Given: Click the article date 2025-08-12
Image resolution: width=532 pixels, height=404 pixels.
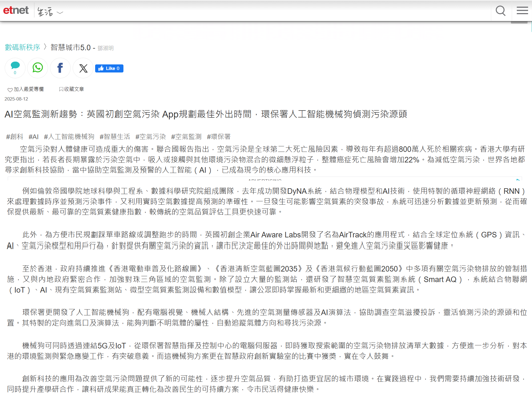Looking at the screenshot, I should pyautogui.click(x=16, y=99).
